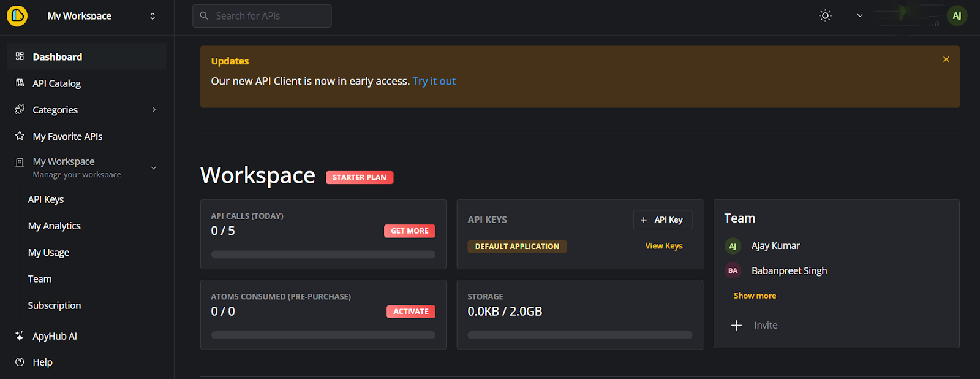Click the API Catalog sidebar icon

[x=20, y=83]
